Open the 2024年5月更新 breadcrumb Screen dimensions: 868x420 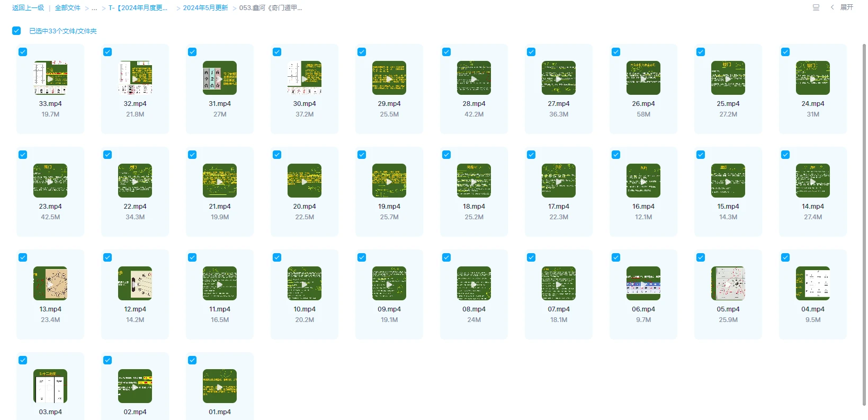coord(205,8)
